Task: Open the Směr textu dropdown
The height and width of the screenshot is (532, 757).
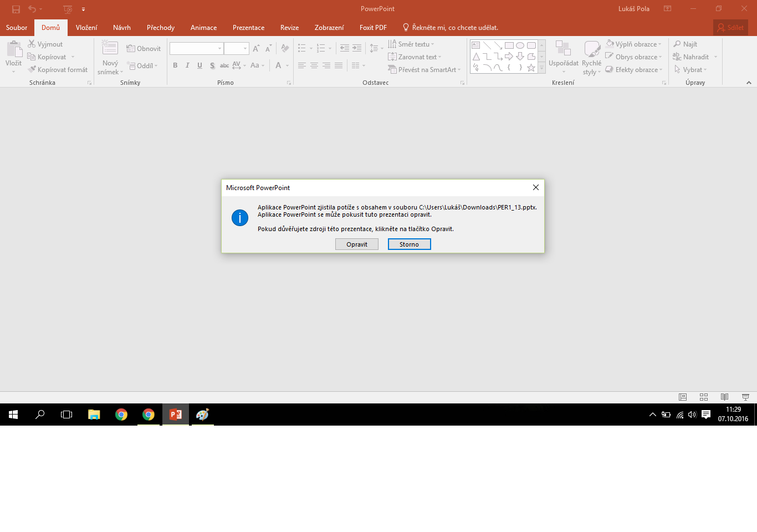Action: click(x=411, y=44)
